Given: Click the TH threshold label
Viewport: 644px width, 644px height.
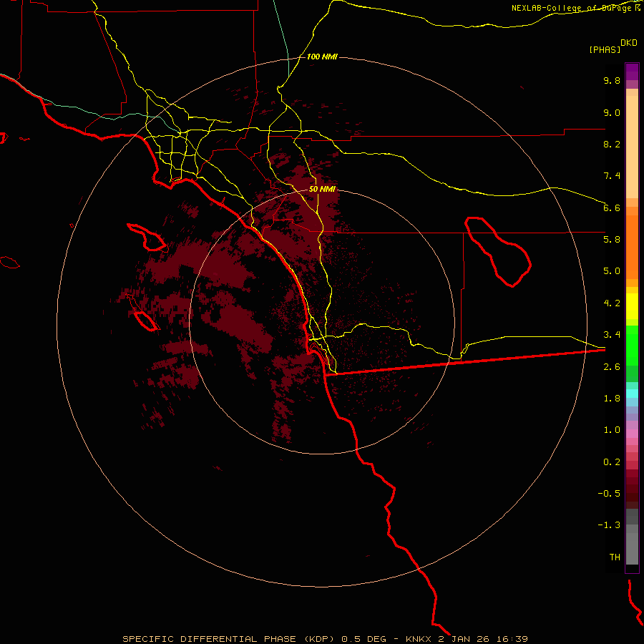Looking at the screenshot, I should pyautogui.click(x=615, y=557).
